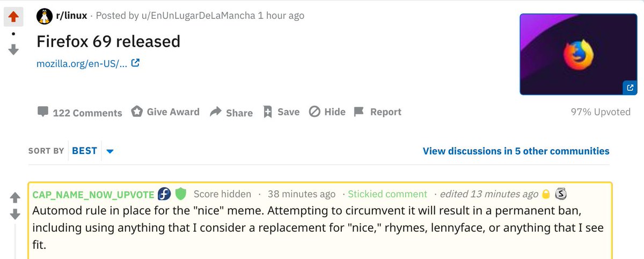644x259 pixels.
Task: Click the r/linux penguin subreddit icon
Action: click(x=44, y=16)
